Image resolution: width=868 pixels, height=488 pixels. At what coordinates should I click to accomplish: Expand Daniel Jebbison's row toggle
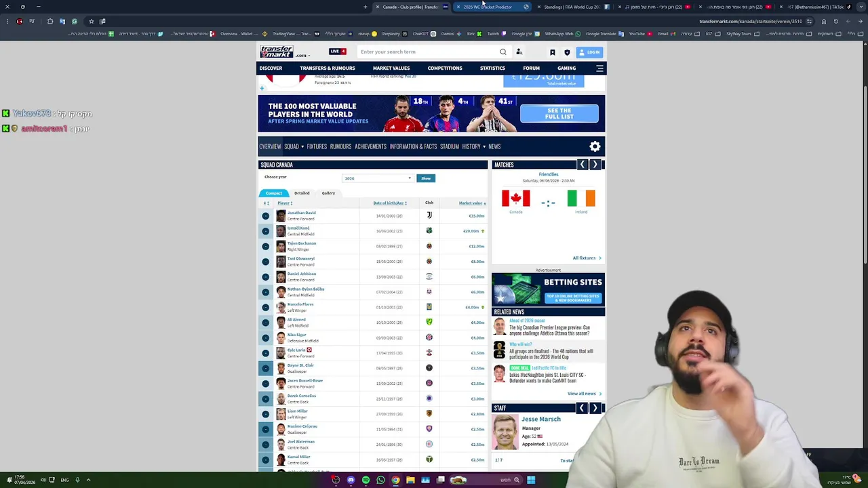pos(265,277)
